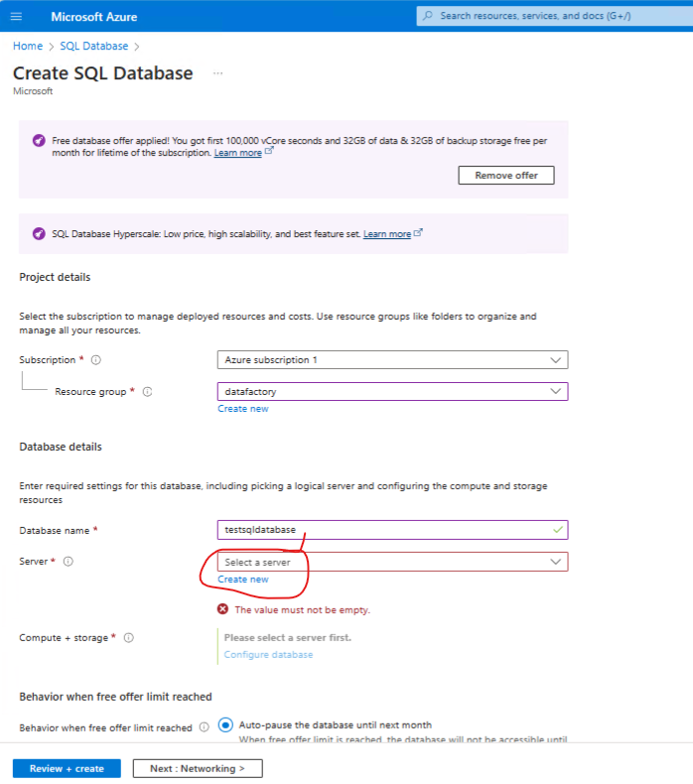Screen dimensions: 693x784
Task: Click 'The value must not be empty.' message
Action: pyautogui.click(x=302, y=610)
